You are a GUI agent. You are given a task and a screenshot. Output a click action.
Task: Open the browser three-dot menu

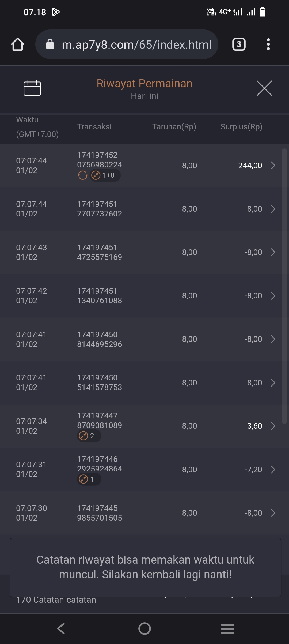268,44
